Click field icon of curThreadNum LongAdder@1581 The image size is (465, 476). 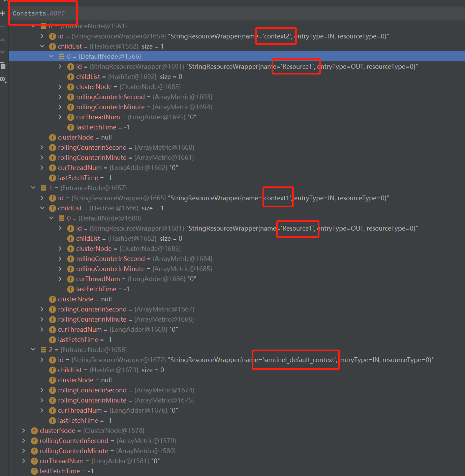[x=34, y=461]
